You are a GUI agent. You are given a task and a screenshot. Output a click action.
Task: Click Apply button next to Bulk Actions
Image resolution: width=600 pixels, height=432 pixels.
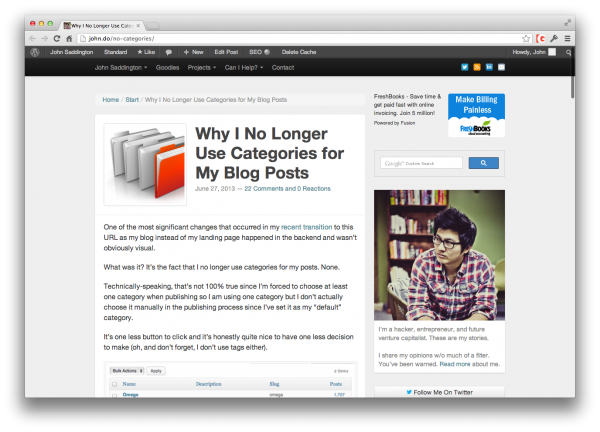coord(156,371)
